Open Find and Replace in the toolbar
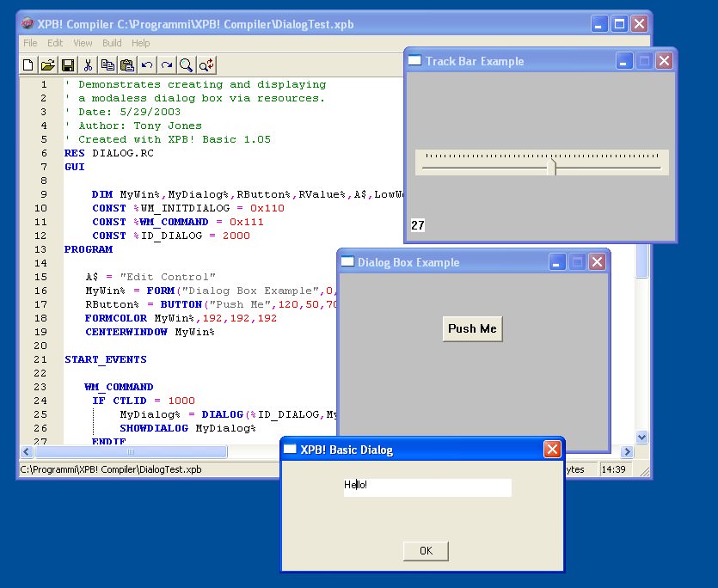 (x=206, y=65)
